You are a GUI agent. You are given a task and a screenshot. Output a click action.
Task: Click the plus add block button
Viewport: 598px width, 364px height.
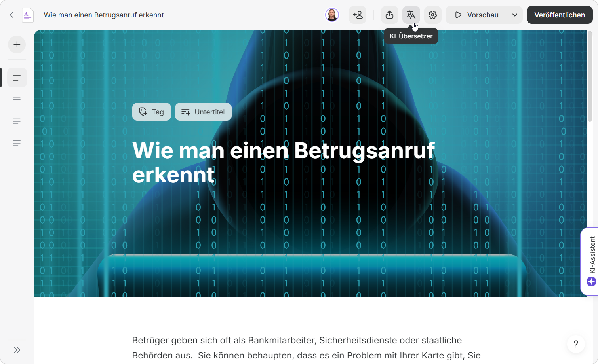point(17,44)
